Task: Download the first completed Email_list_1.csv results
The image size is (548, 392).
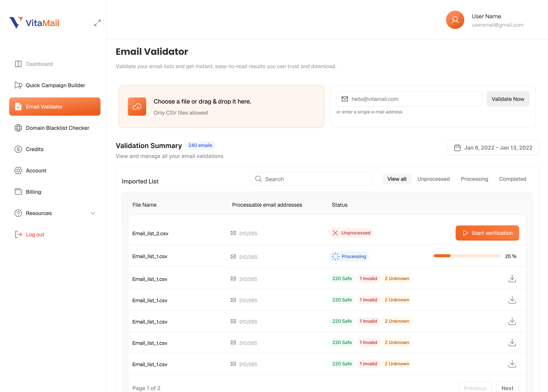Action: [x=512, y=279]
